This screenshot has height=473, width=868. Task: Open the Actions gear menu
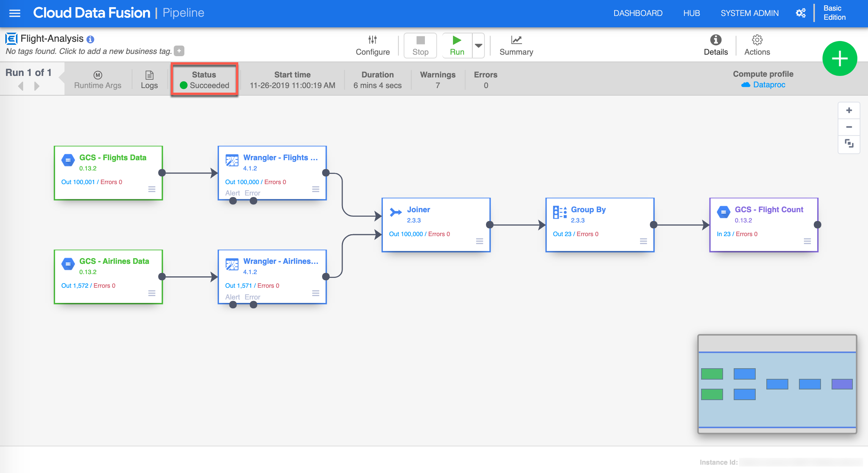tap(757, 40)
